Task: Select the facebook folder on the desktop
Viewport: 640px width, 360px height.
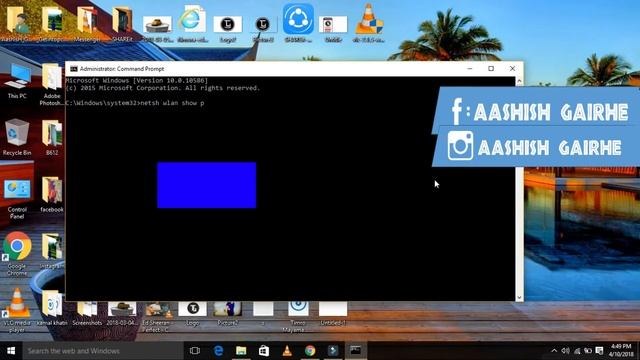Action: pos(52,194)
